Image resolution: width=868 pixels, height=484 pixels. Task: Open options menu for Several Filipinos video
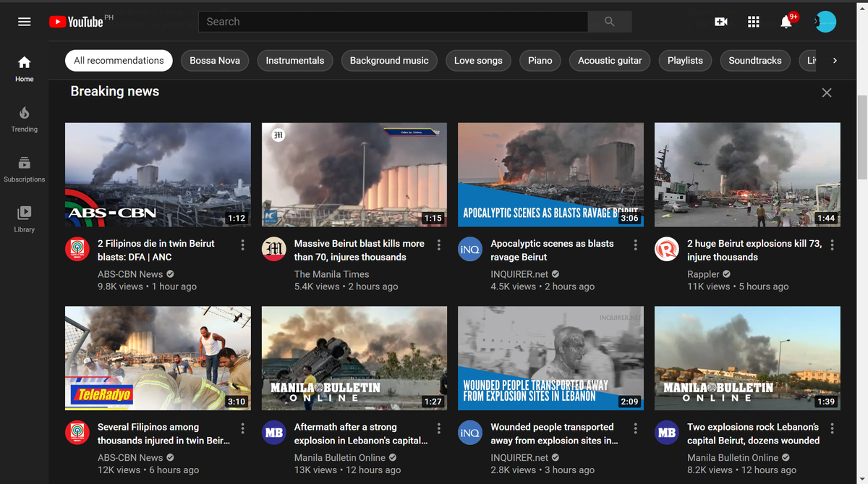point(242,429)
